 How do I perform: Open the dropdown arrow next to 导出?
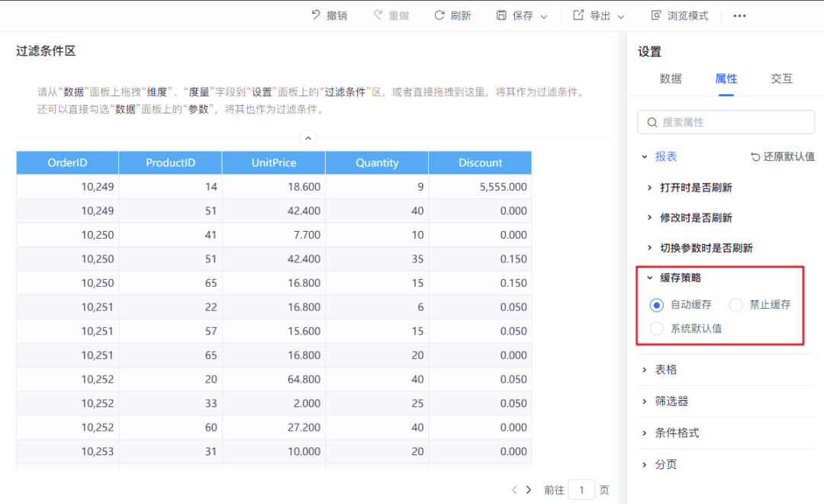[x=620, y=17]
